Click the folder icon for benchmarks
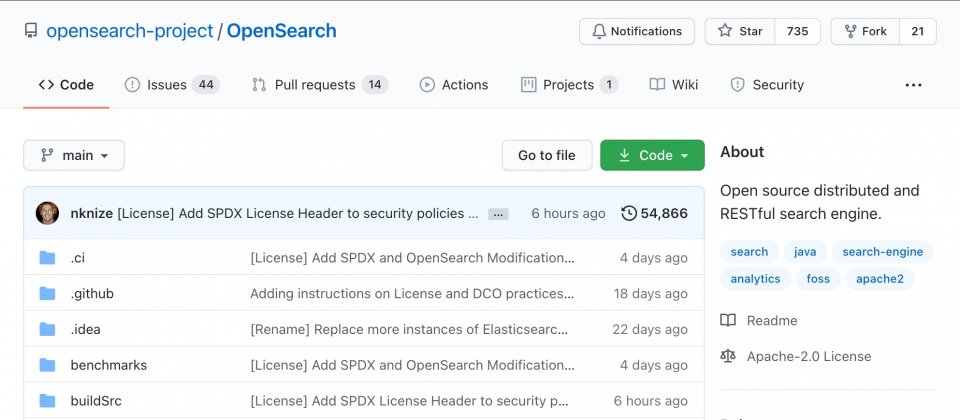This screenshot has height=420, width=960. (x=47, y=366)
